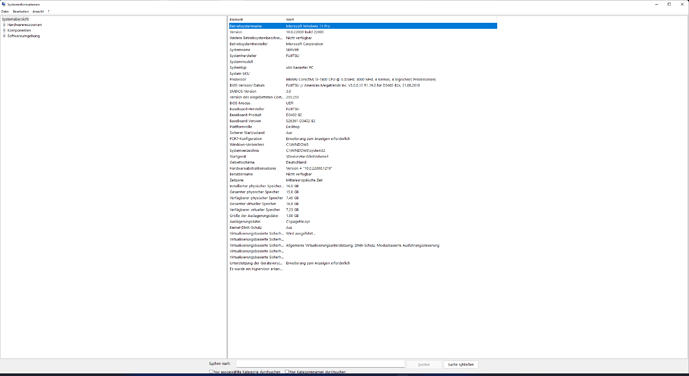Select the 'Es wurde ein Hypervisor erkannt' row

[x=363, y=269]
